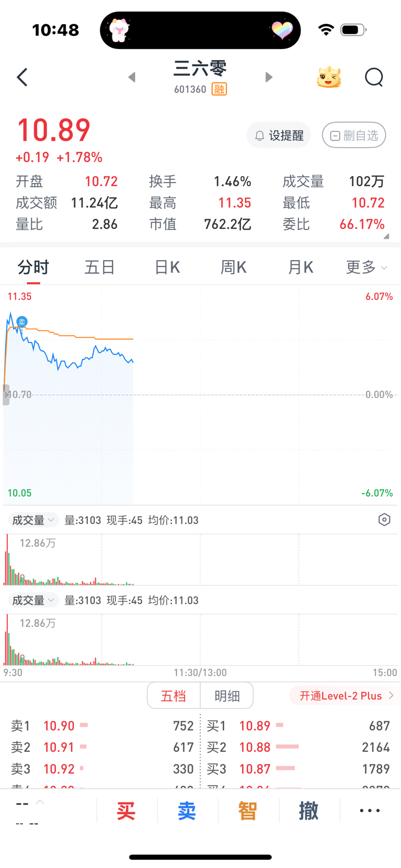Expand the 更多 chart period dropdown
Viewport: 401px width, 868px height.
[367, 267]
